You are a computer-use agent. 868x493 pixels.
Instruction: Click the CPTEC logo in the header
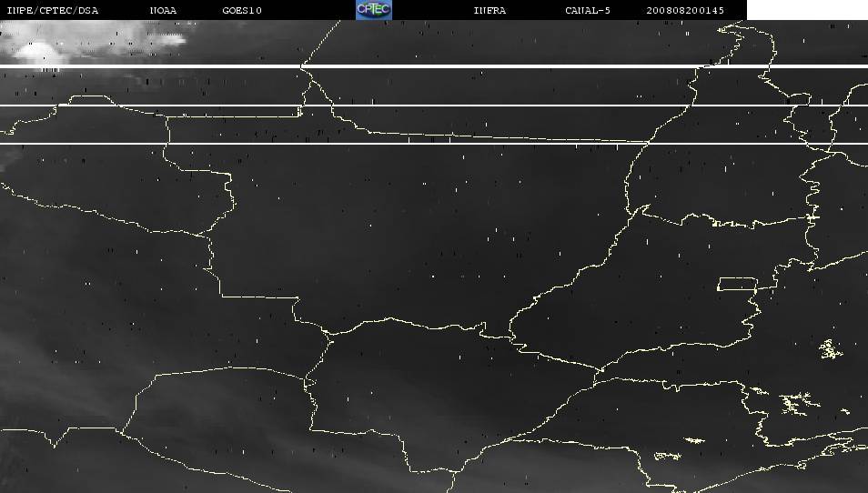[374, 10]
